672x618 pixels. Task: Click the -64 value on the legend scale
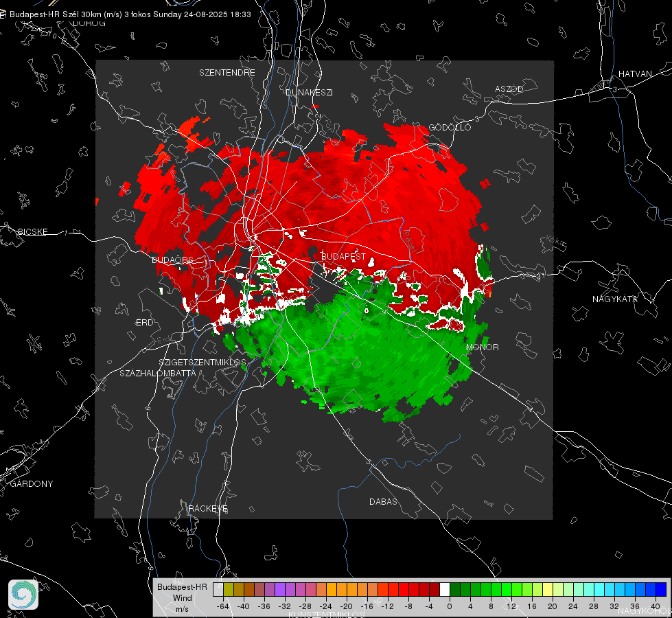click(x=222, y=606)
